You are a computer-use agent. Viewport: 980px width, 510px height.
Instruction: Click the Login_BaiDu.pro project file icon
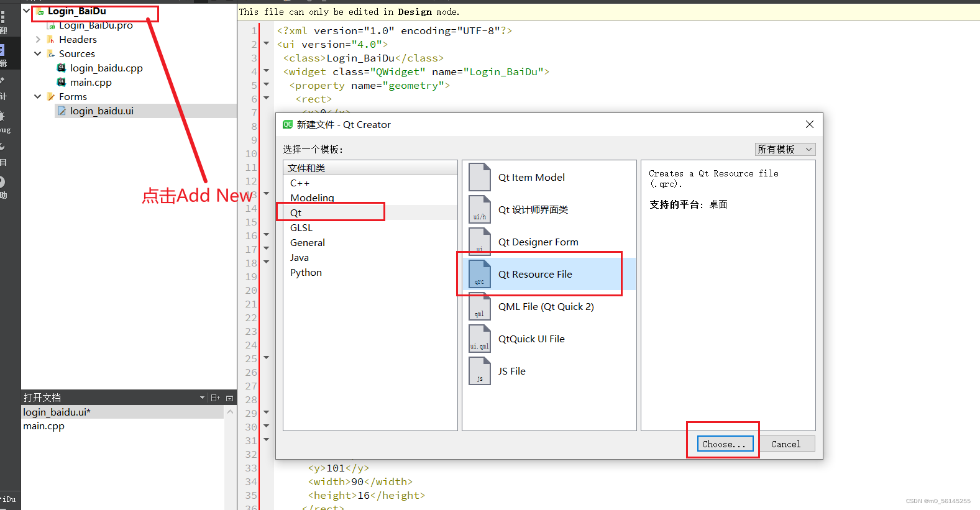tap(52, 25)
